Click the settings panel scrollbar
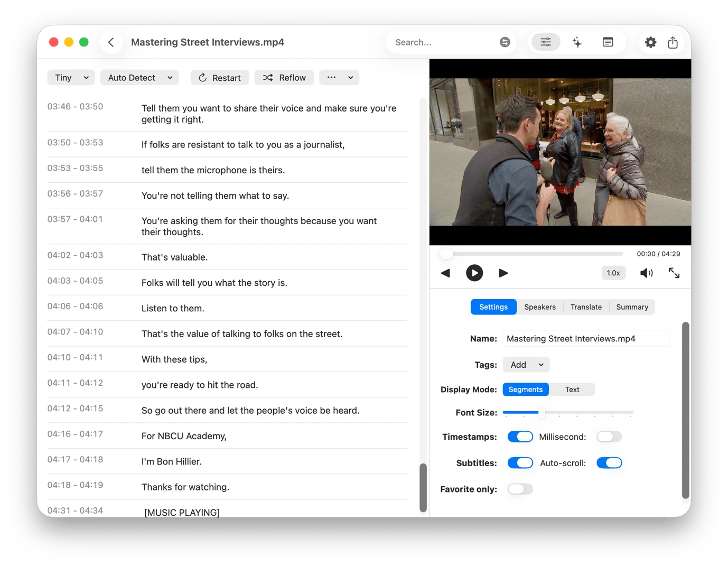 (x=686, y=410)
